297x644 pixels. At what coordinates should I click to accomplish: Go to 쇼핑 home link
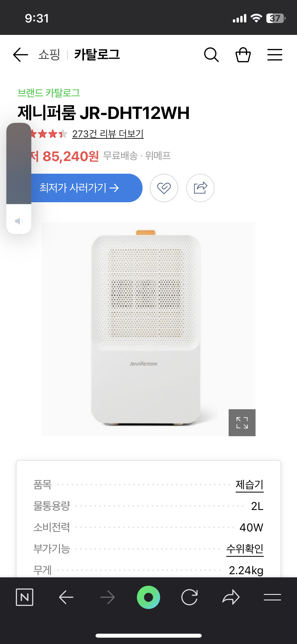[x=49, y=55]
